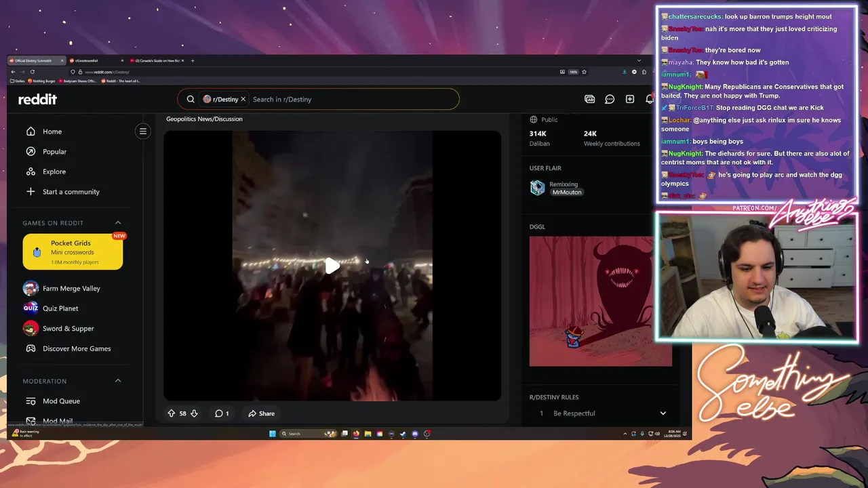The width and height of the screenshot is (868, 488).
Task: Click the Share button
Action: [x=262, y=413]
